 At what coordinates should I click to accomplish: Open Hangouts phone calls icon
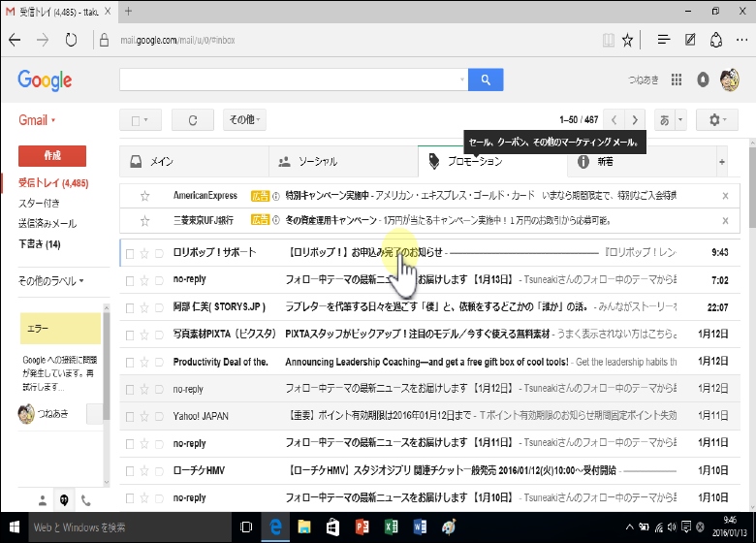point(86,501)
